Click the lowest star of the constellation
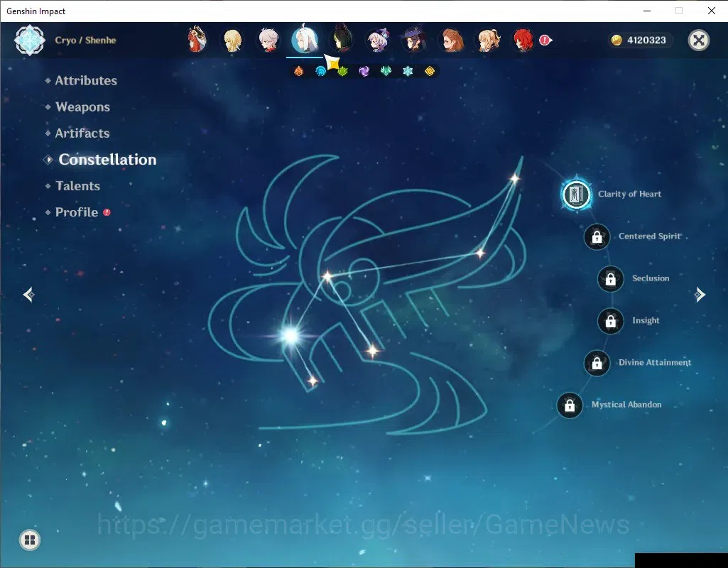 point(313,381)
